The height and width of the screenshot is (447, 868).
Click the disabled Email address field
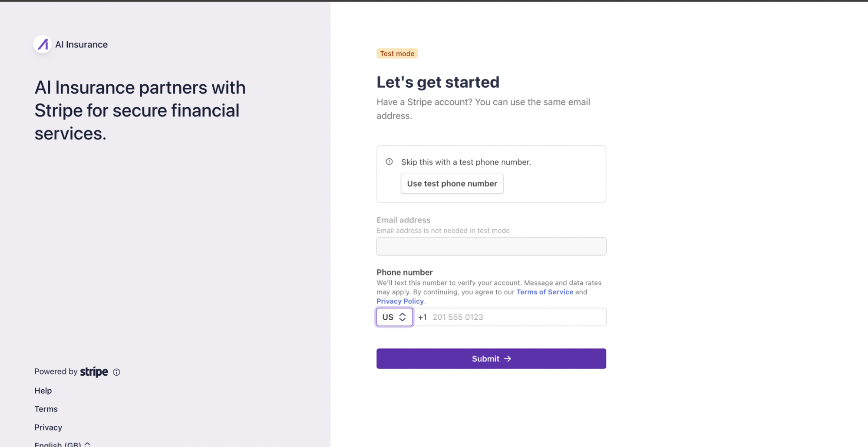[x=491, y=246]
